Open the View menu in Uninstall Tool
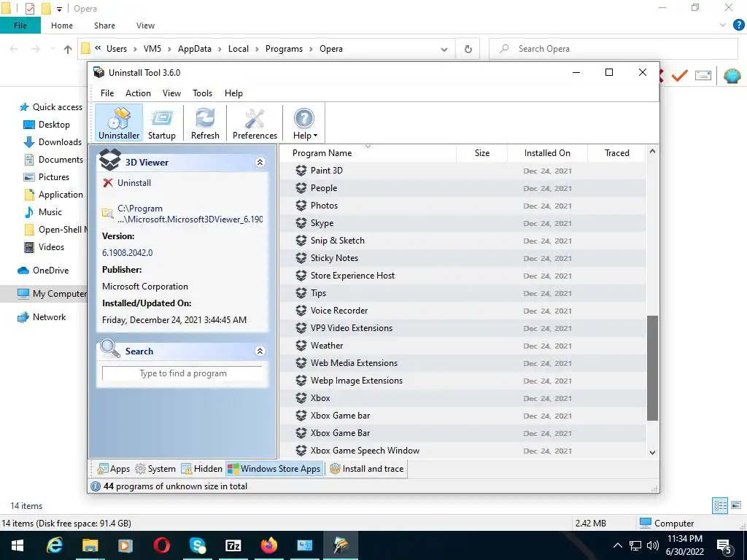Screen dimensions: 747x560 click(x=171, y=93)
